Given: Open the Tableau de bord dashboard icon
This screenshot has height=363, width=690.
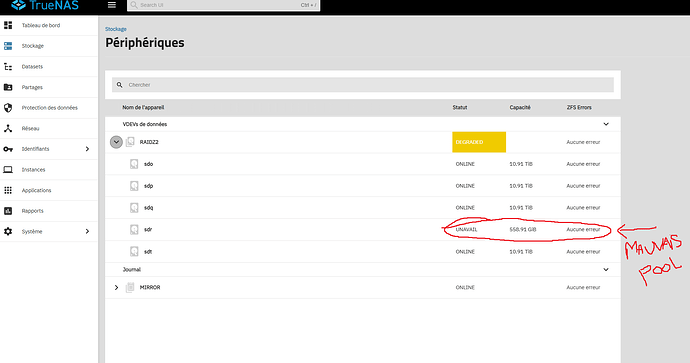Looking at the screenshot, I should 8,25.
